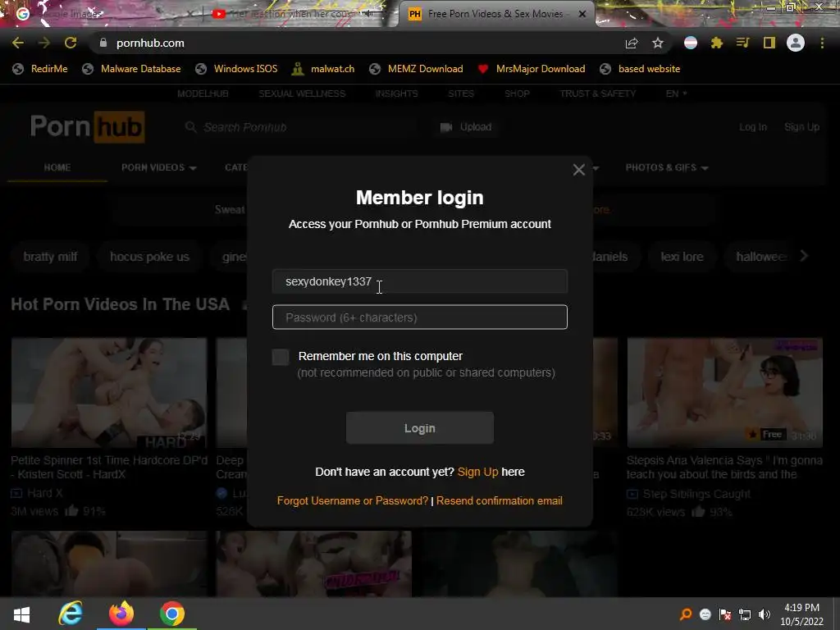Screen dimensions: 840x630
Task: Open the volume speaker tray icon
Action: coord(765,614)
